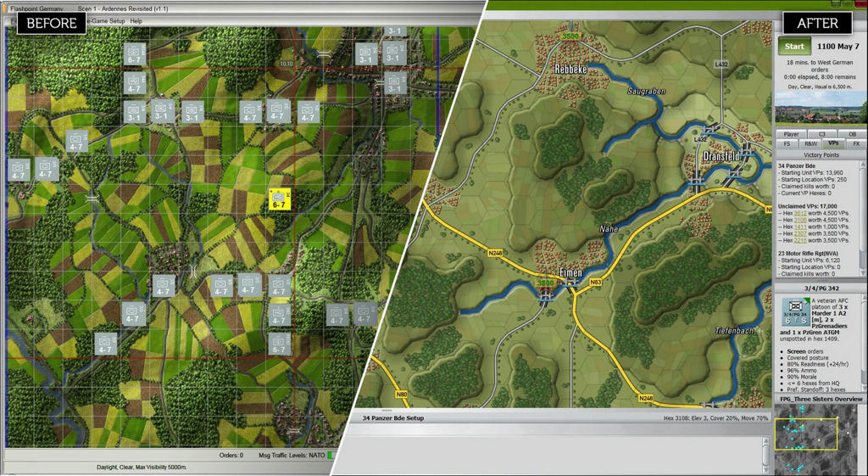Open the OB tab
The image size is (868, 476).
(852, 134)
